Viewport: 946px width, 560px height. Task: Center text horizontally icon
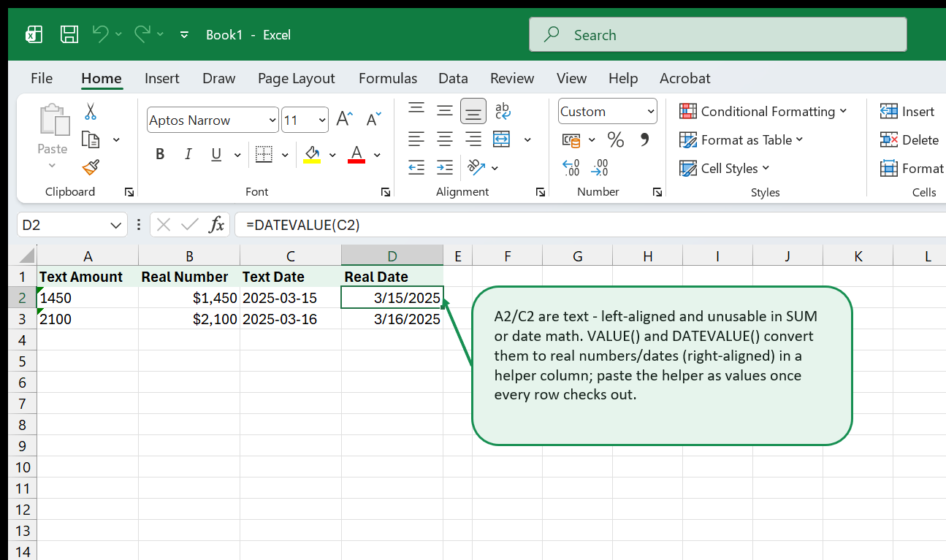(x=445, y=139)
